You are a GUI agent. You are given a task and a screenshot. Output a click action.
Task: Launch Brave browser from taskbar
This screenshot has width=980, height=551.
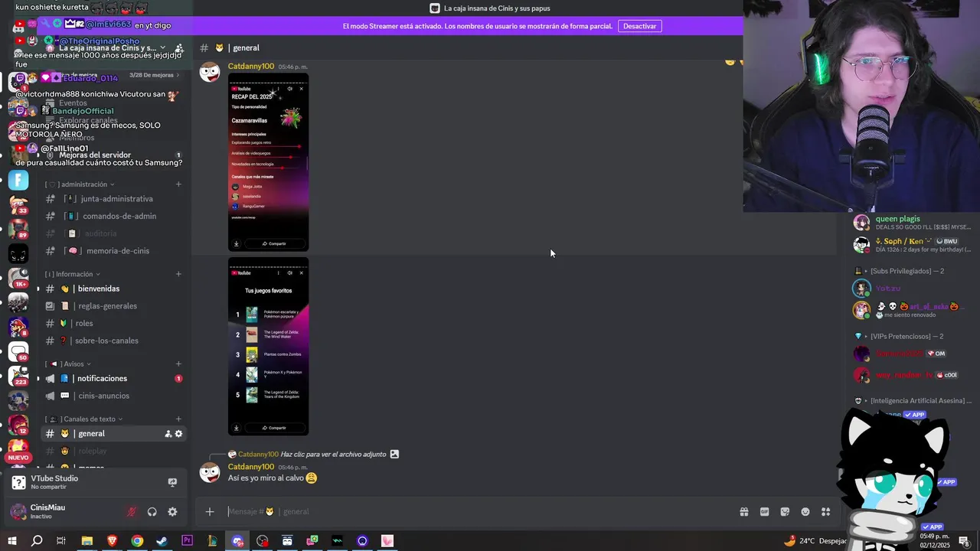(113, 541)
